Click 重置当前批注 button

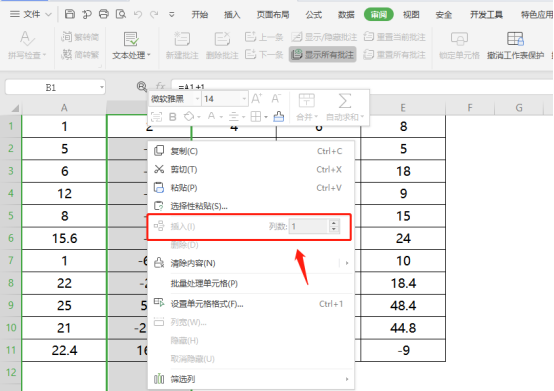click(x=395, y=37)
